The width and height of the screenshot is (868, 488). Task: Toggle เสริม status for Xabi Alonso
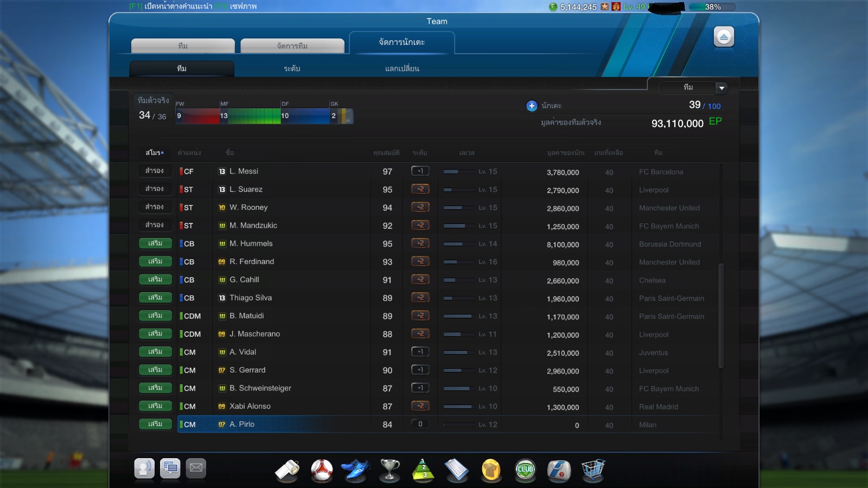click(x=155, y=406)
